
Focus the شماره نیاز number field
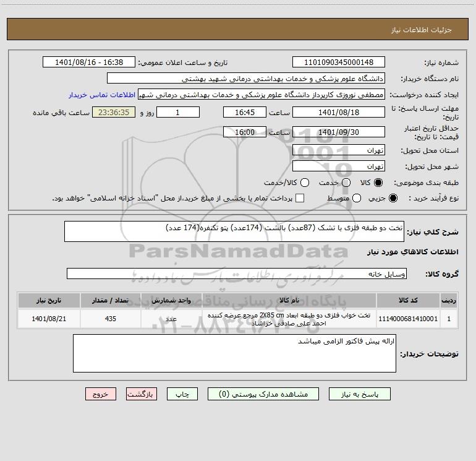click(339, 62)
